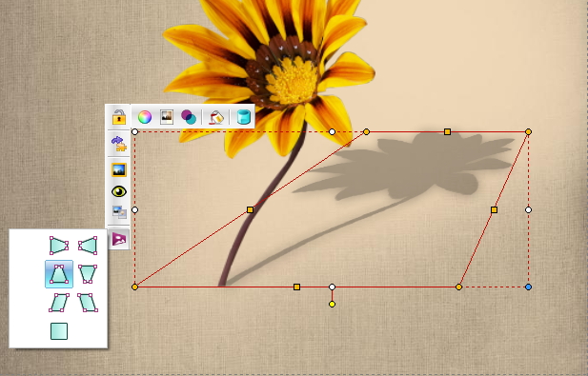This screenshot has width=588, height=376.
Task: Click the cyan cylinder icon
Action: pos(244,117)
